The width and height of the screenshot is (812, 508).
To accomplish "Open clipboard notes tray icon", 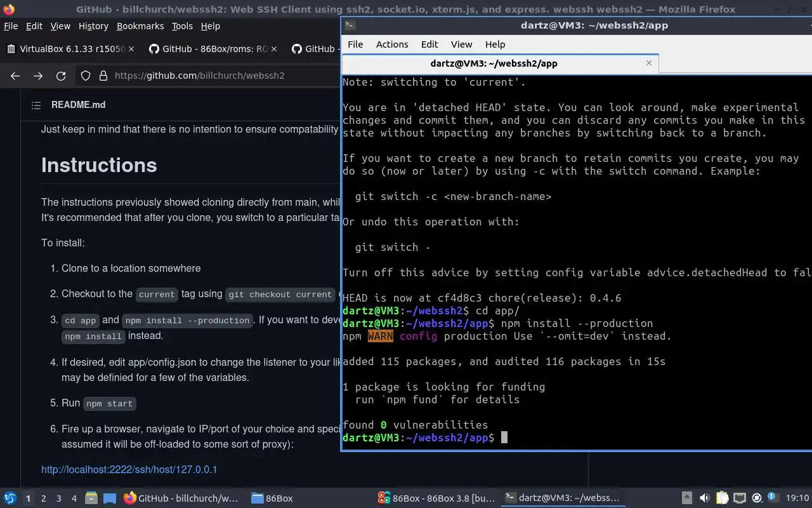I will [722, 498].
